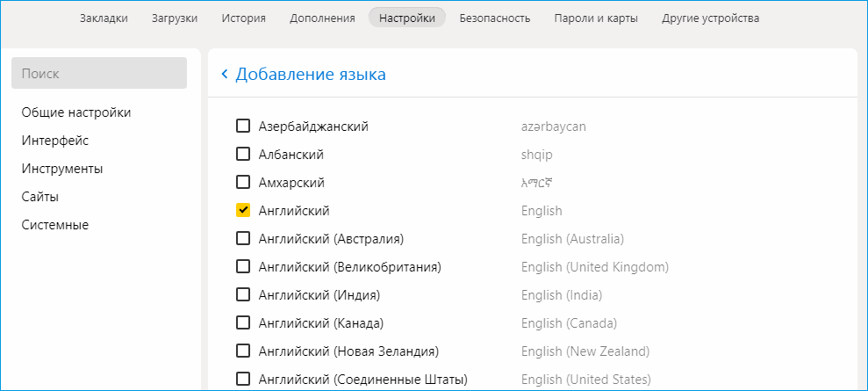The image size is (868, 391).
Task: Open the Закладки tab
Action: [x=104, y=18]
